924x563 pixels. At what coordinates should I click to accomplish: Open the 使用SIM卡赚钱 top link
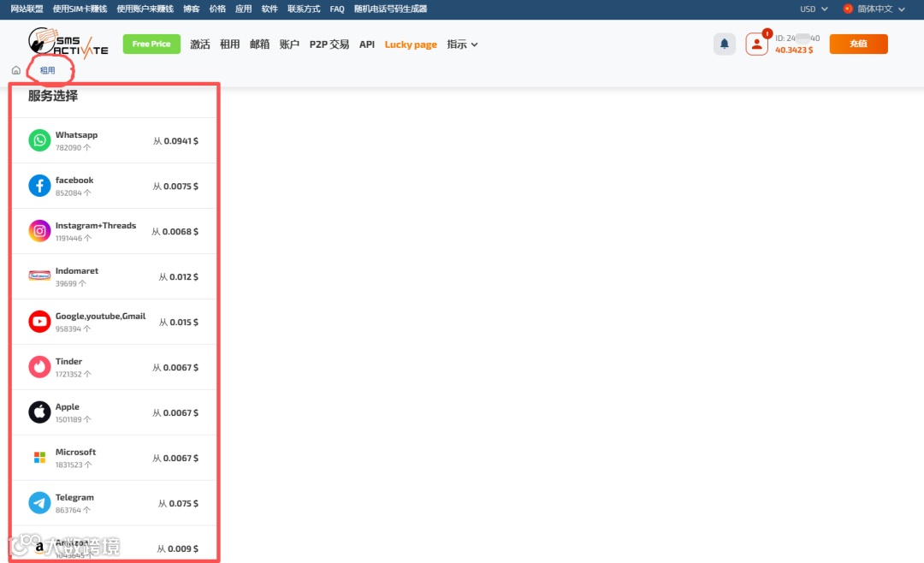pos(80,9)
